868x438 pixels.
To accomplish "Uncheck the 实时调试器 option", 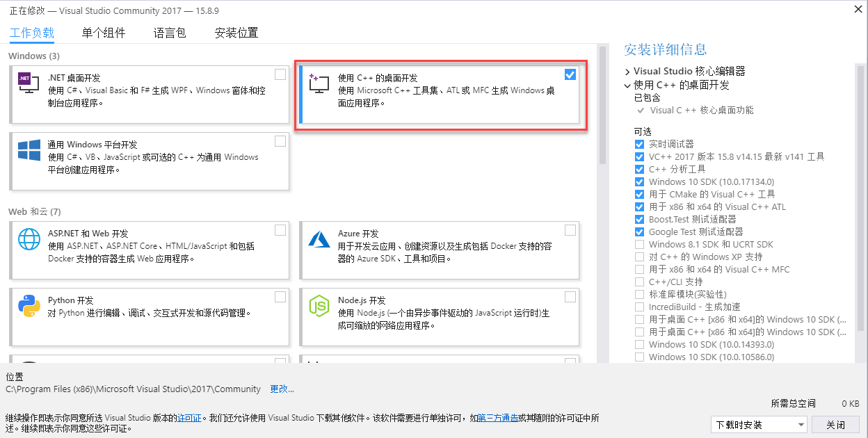I will pyautogui.click(x=639, y=144).
